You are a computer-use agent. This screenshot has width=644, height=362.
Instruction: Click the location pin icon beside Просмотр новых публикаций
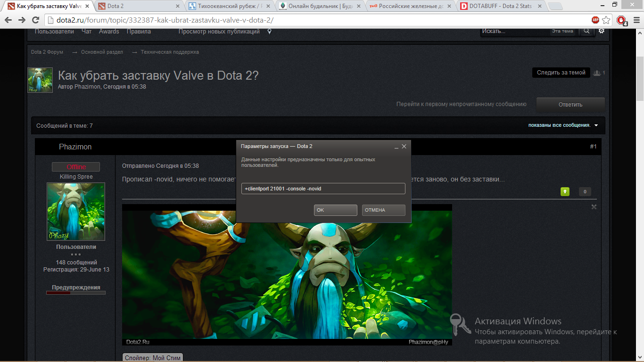269,32
